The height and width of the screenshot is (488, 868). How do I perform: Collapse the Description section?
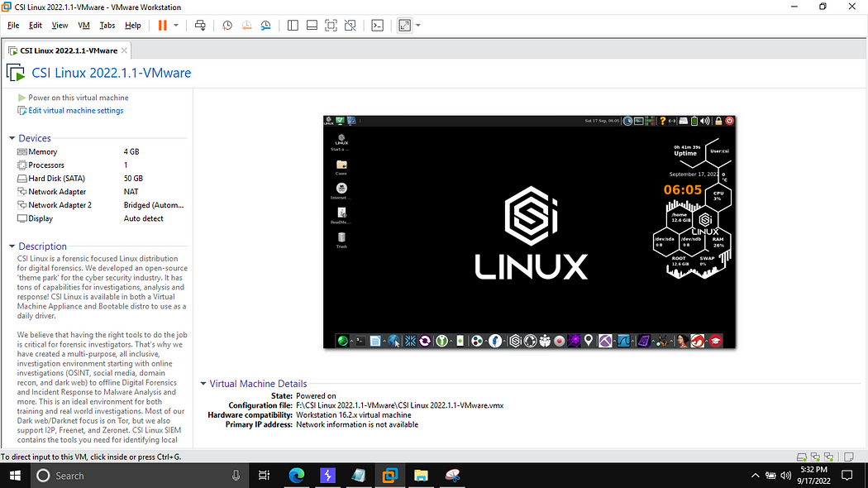[12, 246]
